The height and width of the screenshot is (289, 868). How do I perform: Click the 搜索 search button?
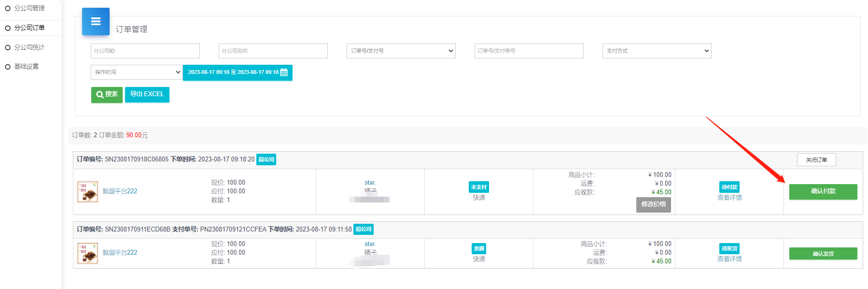click(107, 95)
